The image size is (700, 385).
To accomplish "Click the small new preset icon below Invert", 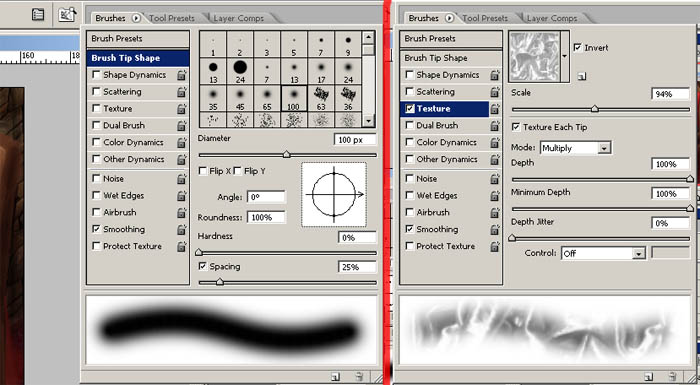I will pyautogui.click(x=581, y=76).
